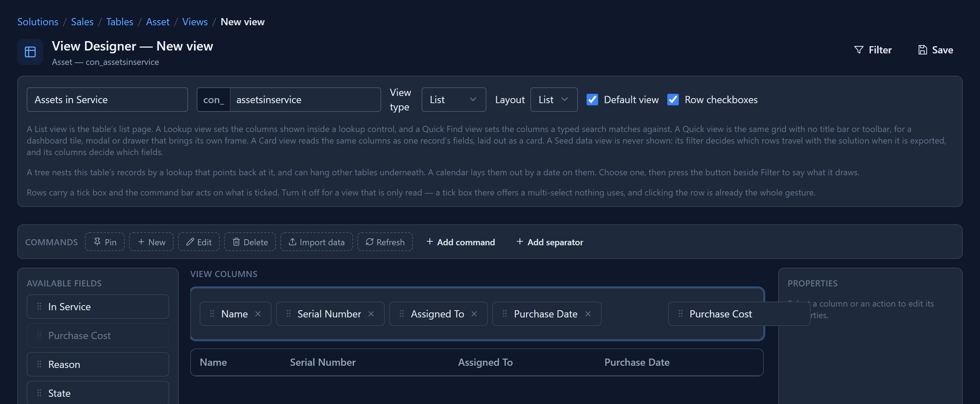Click the Reason field grip icon
Viewport: 980px width, 404px height.
click(x=39, y=364)
